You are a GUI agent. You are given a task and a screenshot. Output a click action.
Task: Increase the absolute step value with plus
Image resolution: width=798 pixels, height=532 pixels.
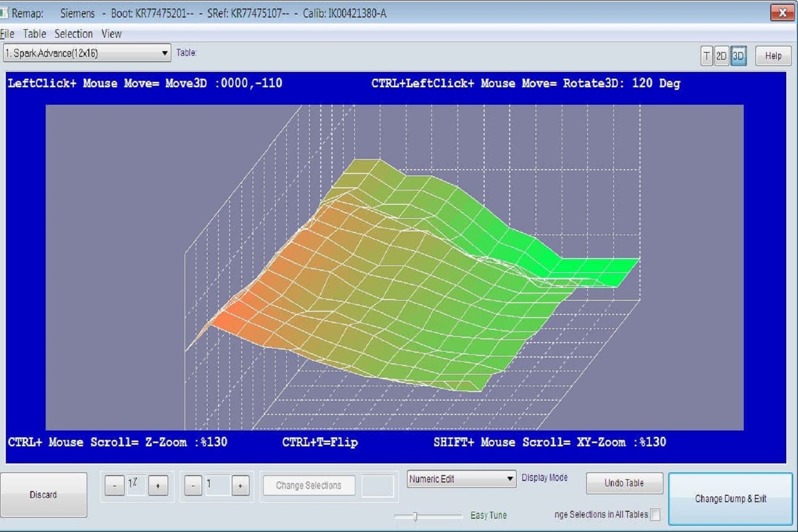[x=240, y=486]
